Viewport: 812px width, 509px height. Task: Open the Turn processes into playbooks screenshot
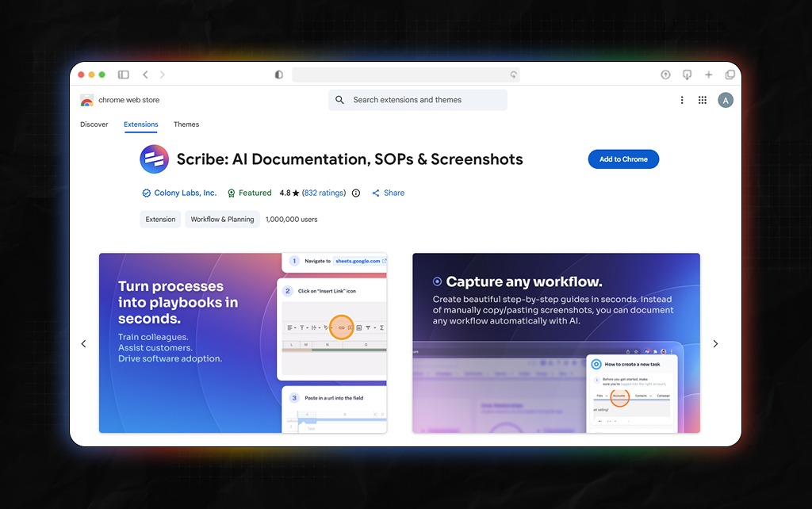click(243, 343)
